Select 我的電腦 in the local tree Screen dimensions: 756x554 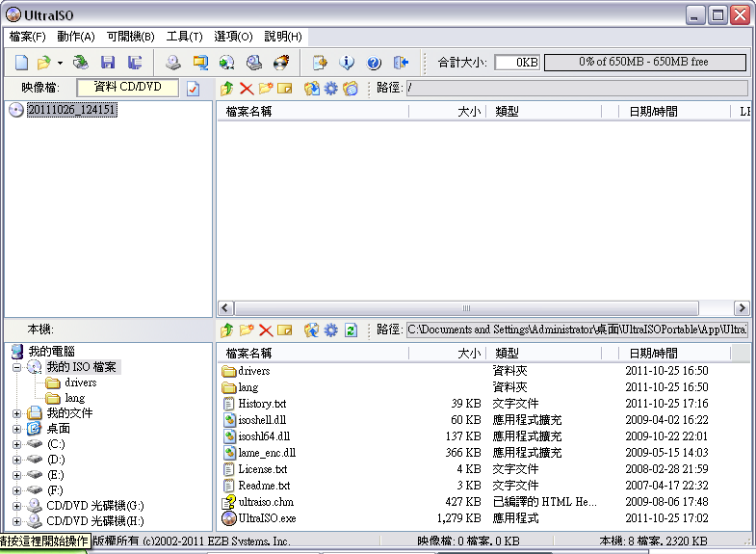point(51,352)
